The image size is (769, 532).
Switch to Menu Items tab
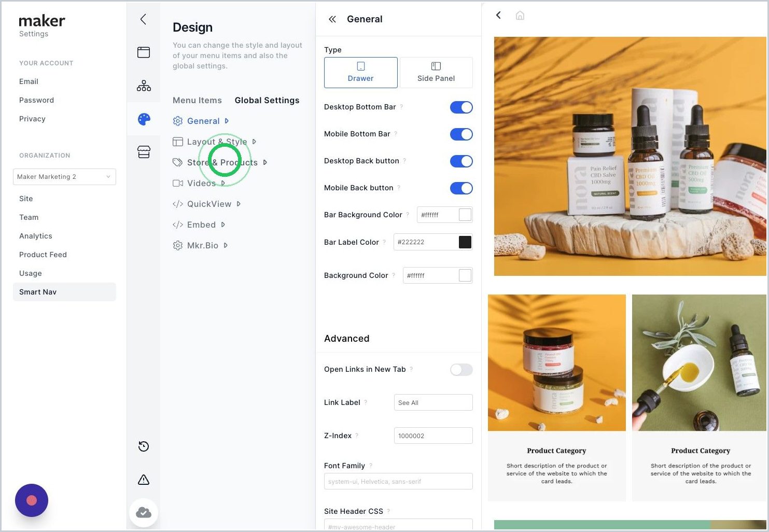[x=197, y=101]
